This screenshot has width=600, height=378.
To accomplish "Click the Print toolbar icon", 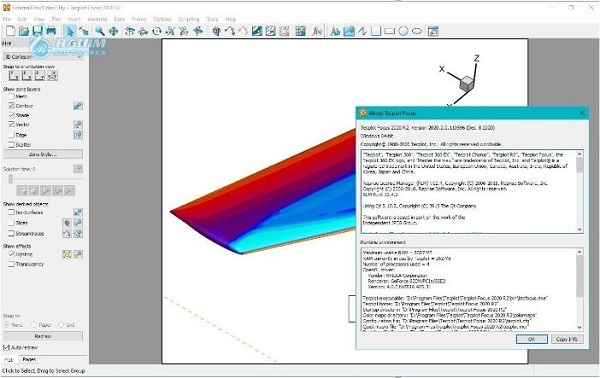I will pos(51,31).
